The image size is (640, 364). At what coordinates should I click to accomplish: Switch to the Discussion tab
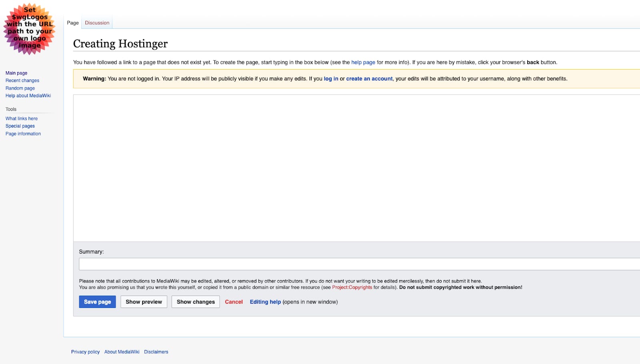pos(97,23)
